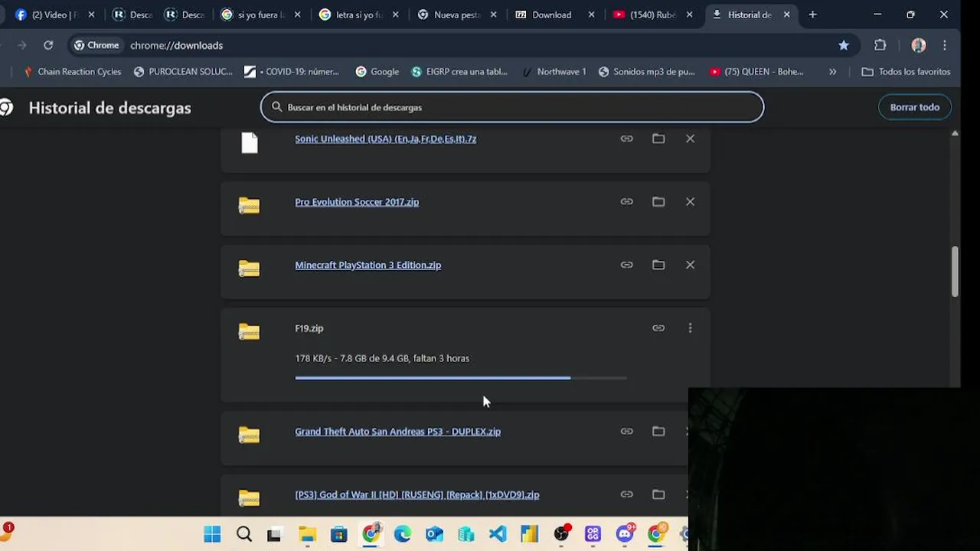Remove Pro Evolution Soccer 2017.zip from list
The image size is (980, 551).
tap(690, 202)
